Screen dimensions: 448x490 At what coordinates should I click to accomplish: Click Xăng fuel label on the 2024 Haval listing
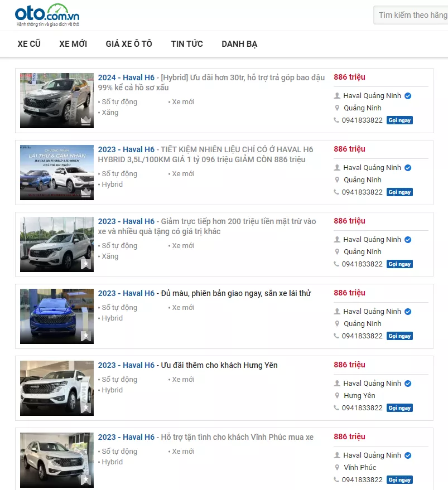(x=110, y=113)
